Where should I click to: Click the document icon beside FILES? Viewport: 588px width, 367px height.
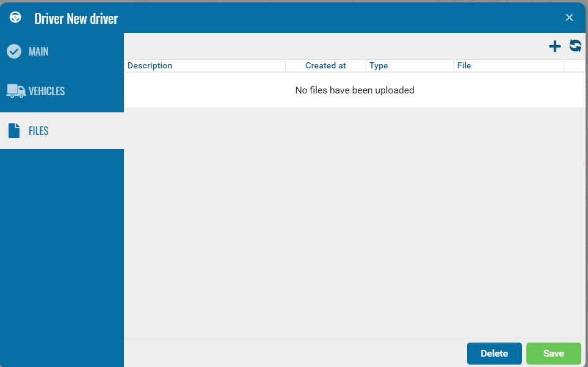pyautogui.click(x=14, y=131)
